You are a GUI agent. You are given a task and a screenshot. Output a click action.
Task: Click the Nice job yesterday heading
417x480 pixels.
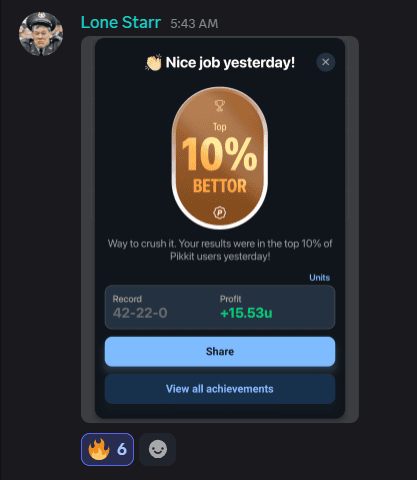point(230,62)
